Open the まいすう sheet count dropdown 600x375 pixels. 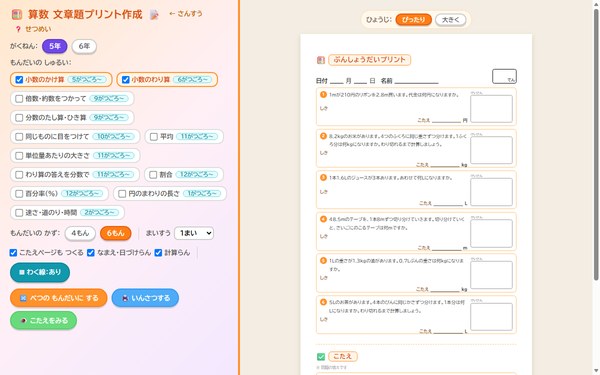(x=194, y=233)
